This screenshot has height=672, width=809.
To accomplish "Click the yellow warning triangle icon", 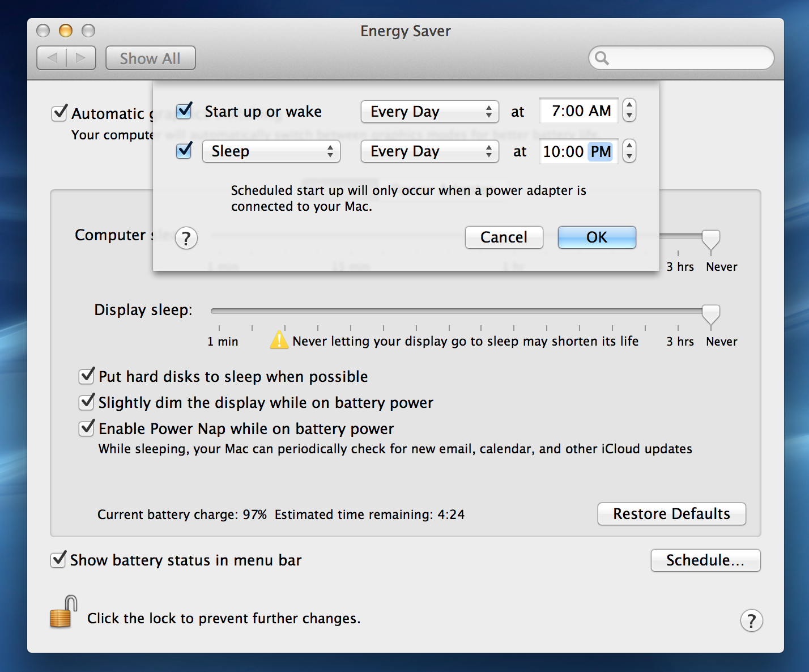I will (x=279, y=340).
